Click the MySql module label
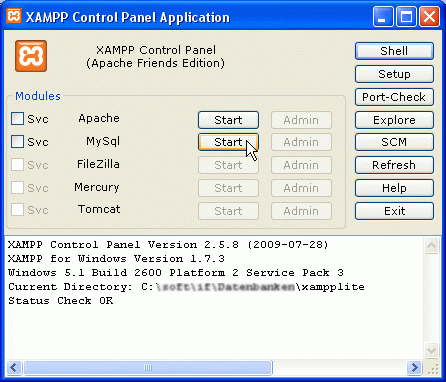The height and width of the screenshot is (382, 446). pyautogui.click(x=103, y=142)
